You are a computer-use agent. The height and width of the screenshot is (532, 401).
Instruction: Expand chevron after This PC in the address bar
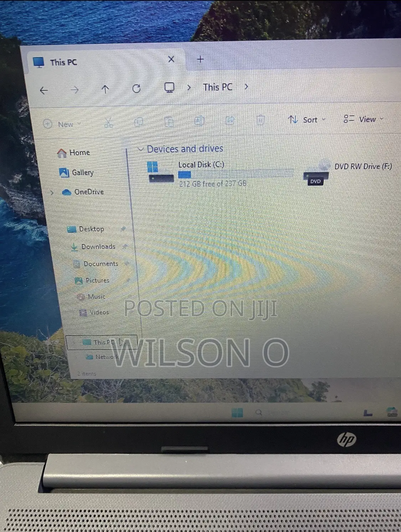pos(246,87)
